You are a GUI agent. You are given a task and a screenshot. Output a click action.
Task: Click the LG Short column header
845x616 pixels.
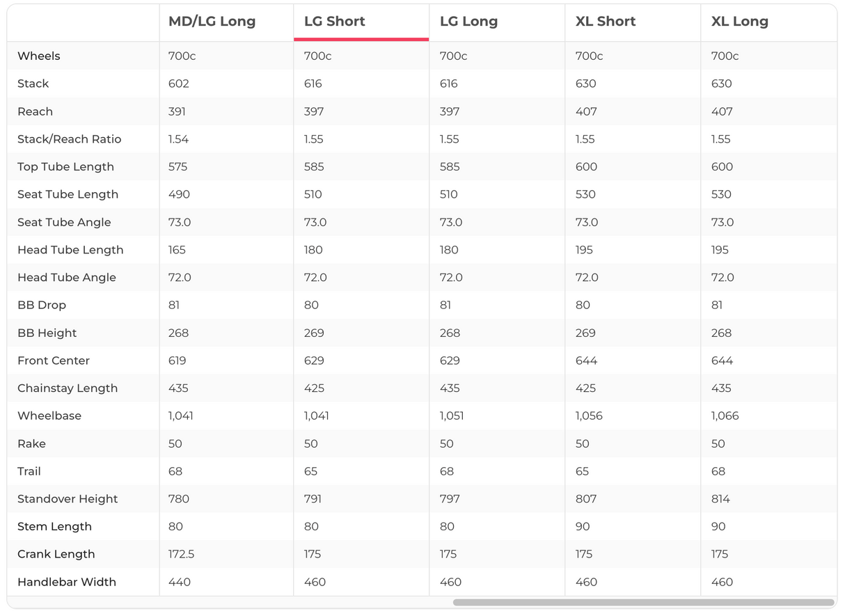point(335,22)
